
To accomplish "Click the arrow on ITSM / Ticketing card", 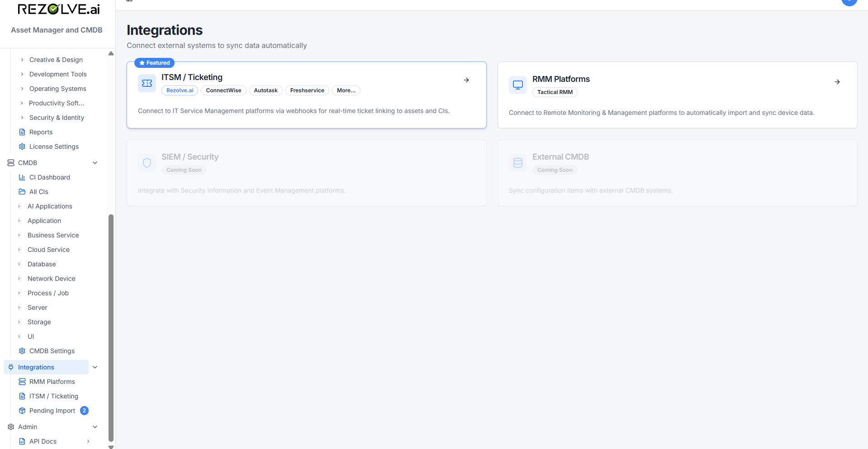I will 466,80.
